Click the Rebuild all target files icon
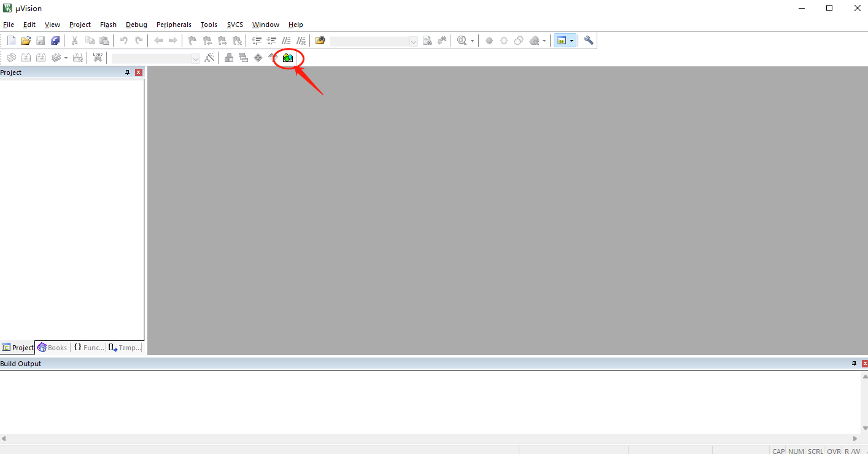 (x=41, y=58)
